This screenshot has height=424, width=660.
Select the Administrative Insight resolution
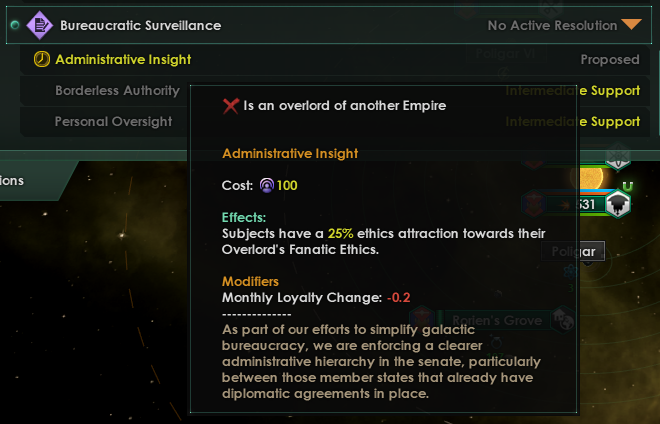point(123,60)
